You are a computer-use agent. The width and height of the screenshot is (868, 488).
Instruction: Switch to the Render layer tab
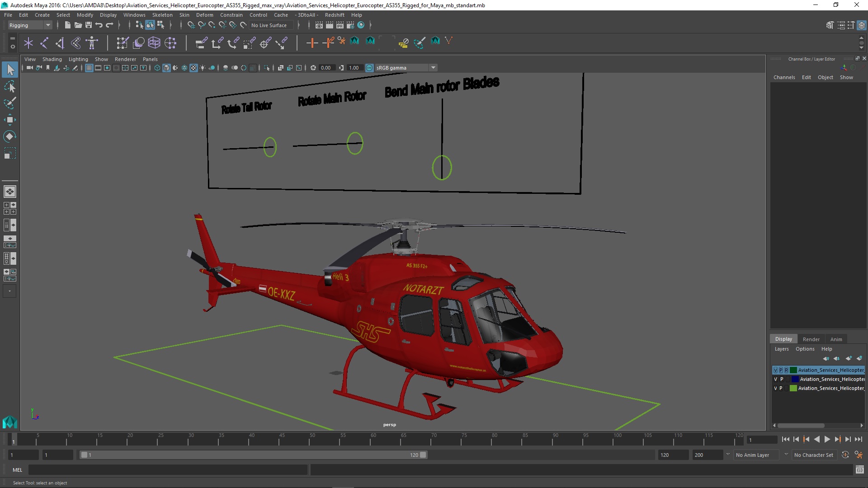click(811, 339)
